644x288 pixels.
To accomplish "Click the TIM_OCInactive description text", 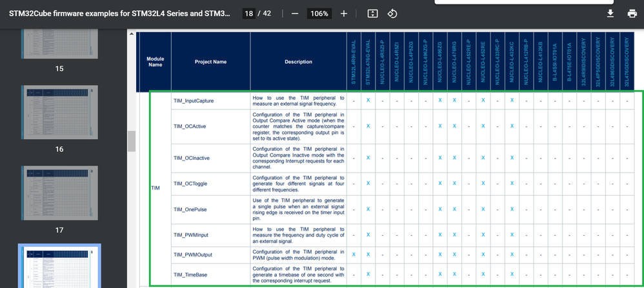I will pos(298,158).
